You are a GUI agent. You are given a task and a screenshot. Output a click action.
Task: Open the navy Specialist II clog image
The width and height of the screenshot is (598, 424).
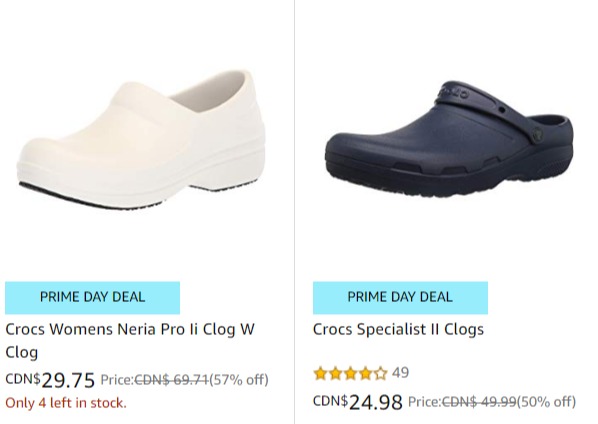click(x=449, y=138)
